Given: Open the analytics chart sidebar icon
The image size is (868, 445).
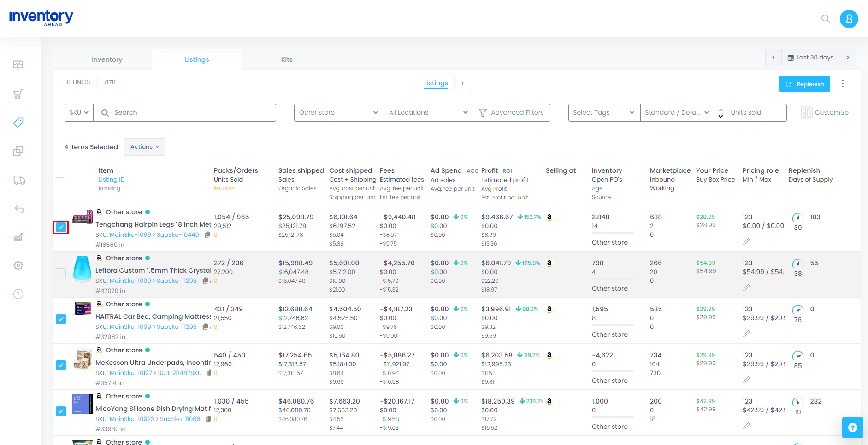Looking at the screenshot, I should pos(18,237).
